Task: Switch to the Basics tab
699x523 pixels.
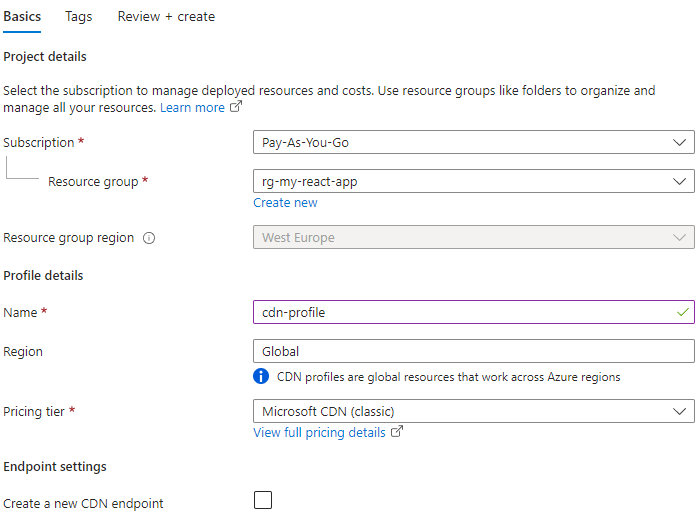Action: coord(22,16)
